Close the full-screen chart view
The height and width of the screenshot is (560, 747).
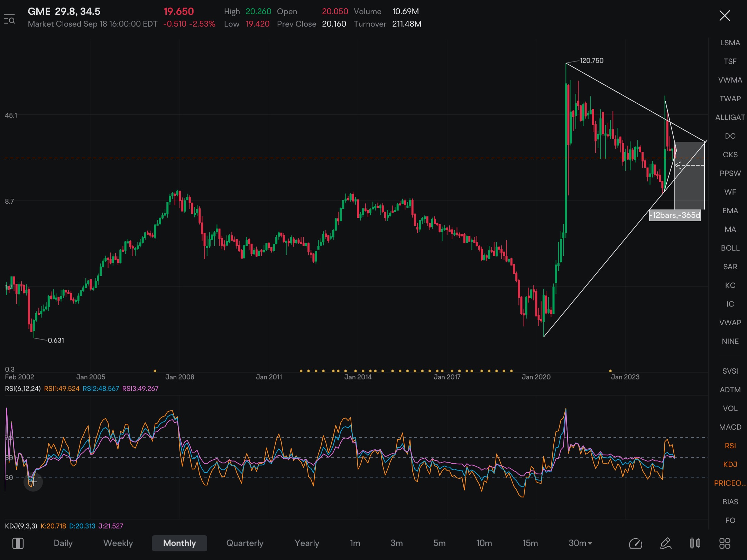coord(725,16)
